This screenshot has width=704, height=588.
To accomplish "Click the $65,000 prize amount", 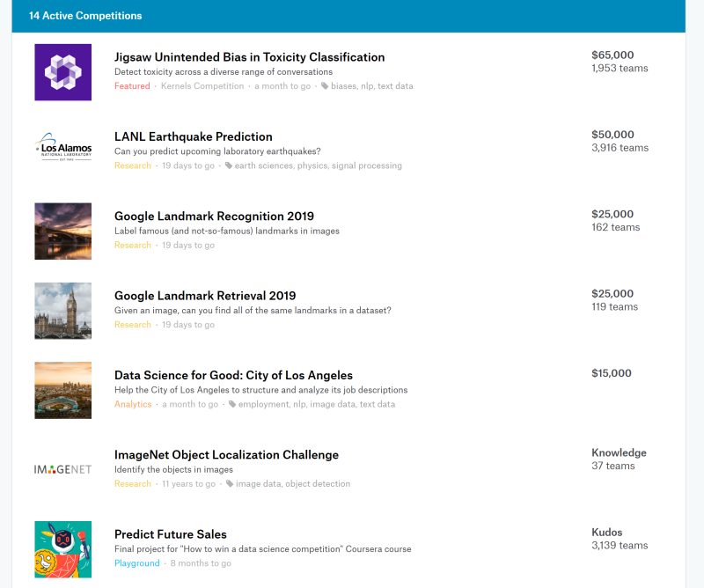I will [612, 55].
